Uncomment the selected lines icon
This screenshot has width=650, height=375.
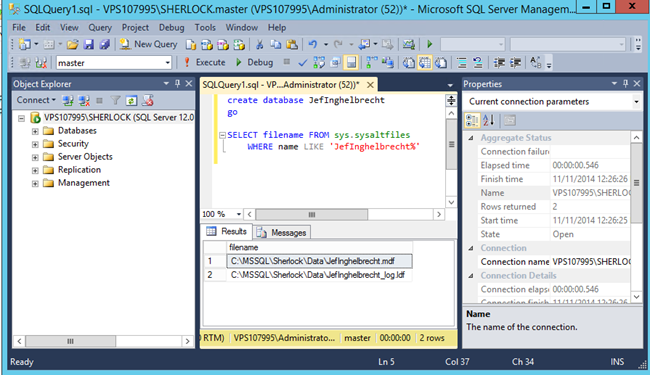(x=478, y=63)
